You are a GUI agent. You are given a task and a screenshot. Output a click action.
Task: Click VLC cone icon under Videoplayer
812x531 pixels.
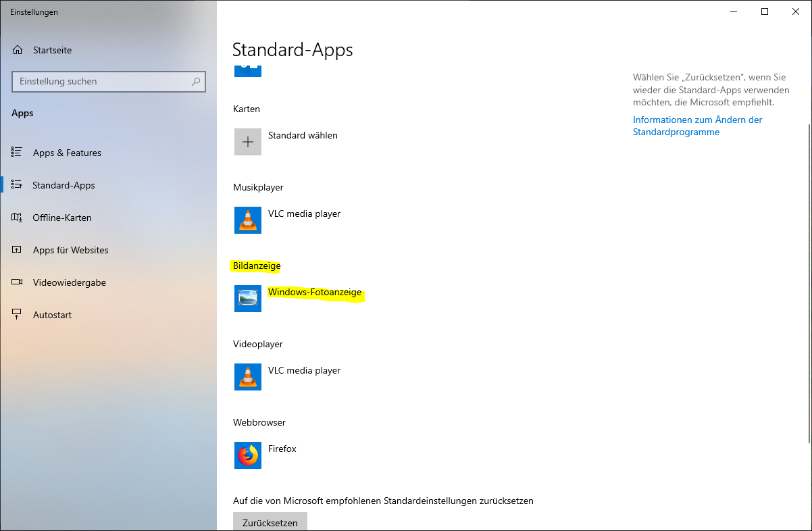click(248, 377)
